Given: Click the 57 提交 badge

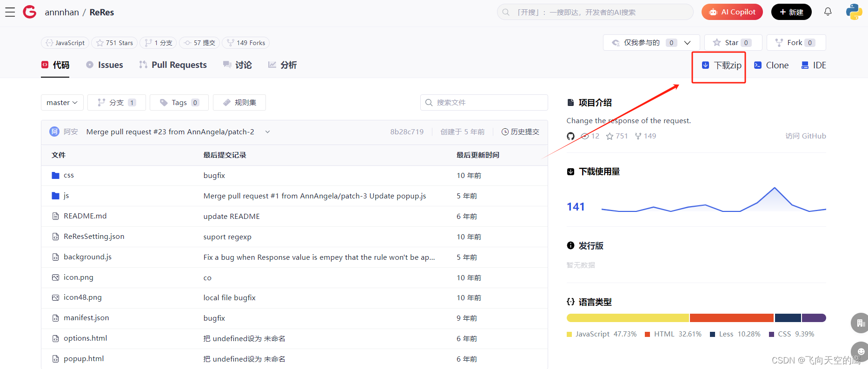Looking at the screenshot, I should 199,43.
